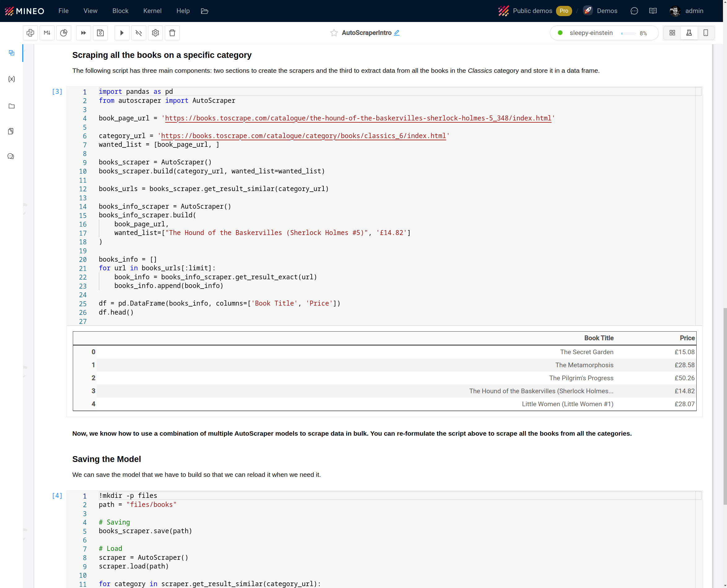The width and height of the screenshot is (727, 588).
Task: Open documentation via the book icon
Action: pyautogui.click(x=653, y=11)
